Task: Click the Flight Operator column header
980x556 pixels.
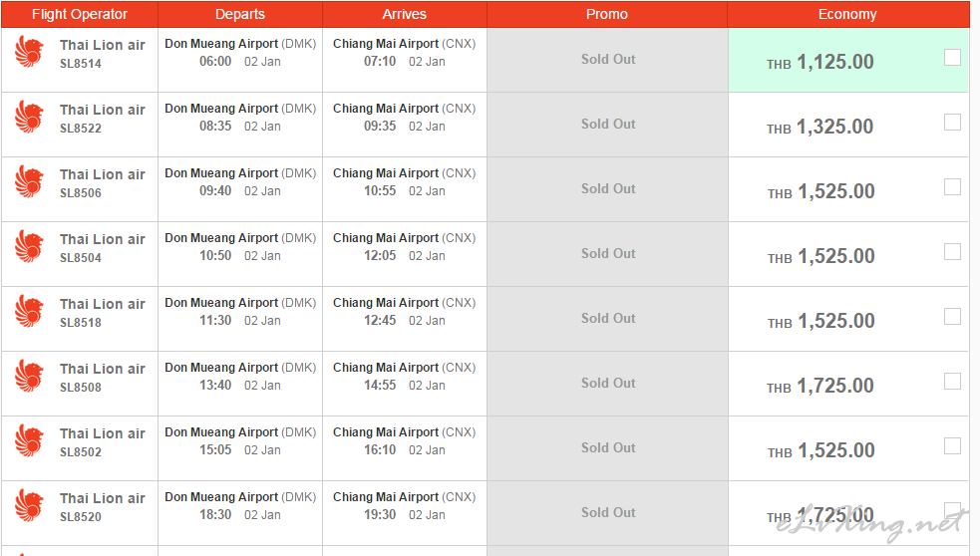Action: click(x=80, y=14)
